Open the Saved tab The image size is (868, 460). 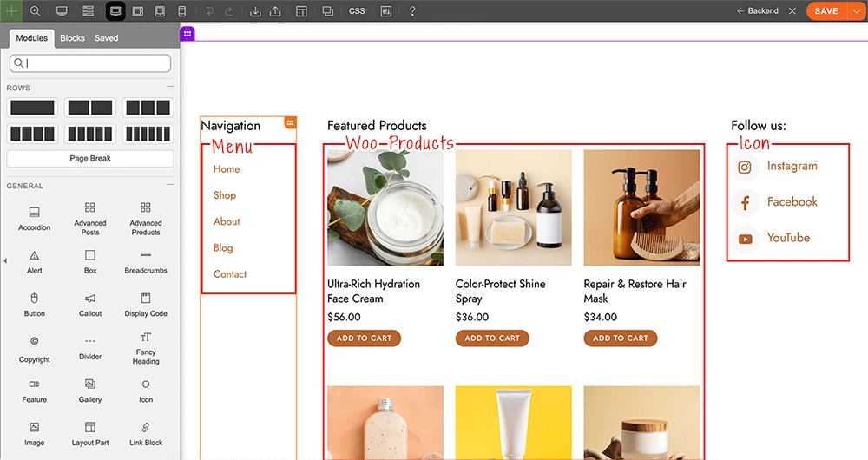pyautogui.click(x=106, y=38)
